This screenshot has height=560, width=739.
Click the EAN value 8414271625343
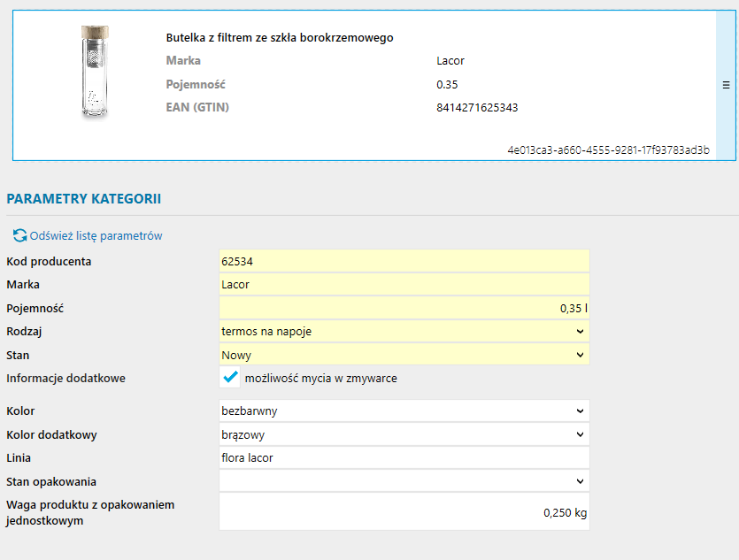[x=477, y=108]
